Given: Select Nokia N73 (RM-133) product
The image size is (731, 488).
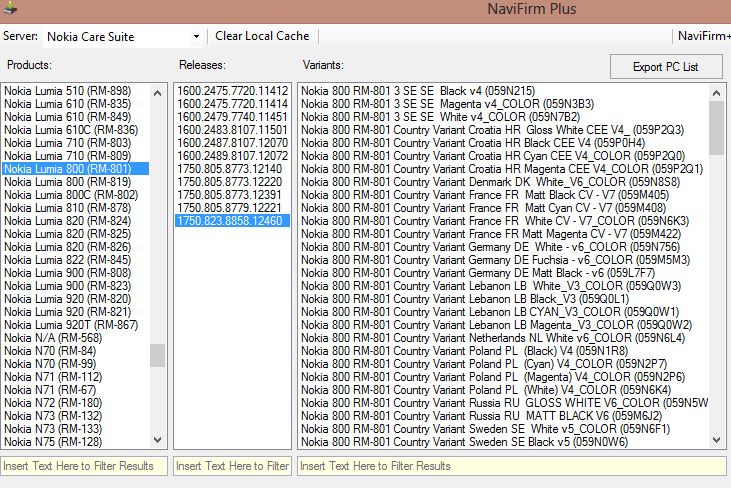Looking at the screenshot, I should point(53,428).
